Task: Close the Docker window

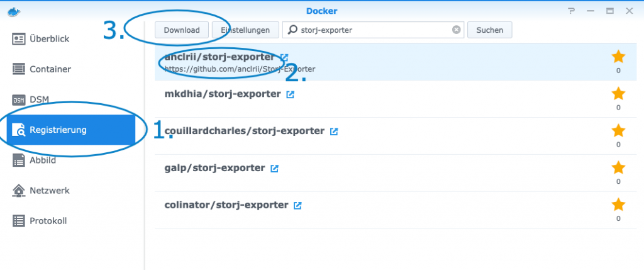Action: (629, 11)
